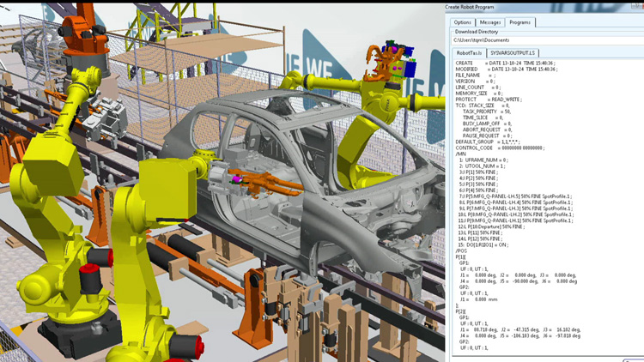Select the P[10:Departure] motion line
Viewport: 644px width, 362px height.
click(x=490, y=226)
